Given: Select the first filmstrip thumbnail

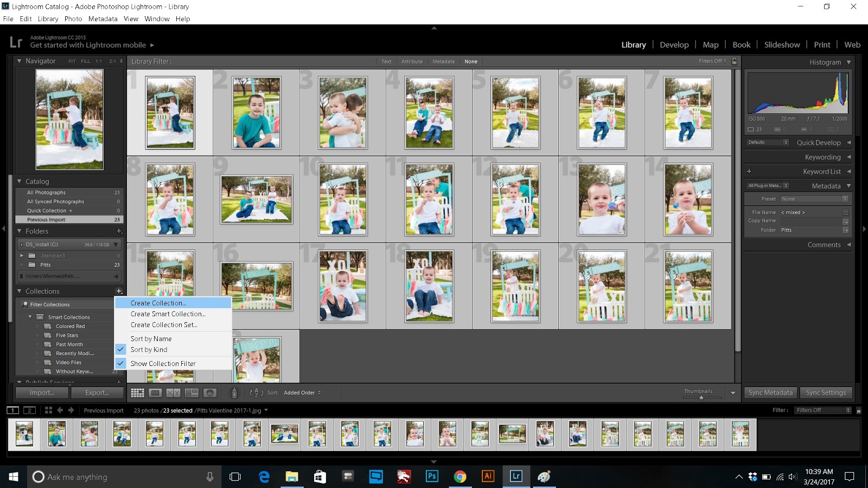Looking at the screenshot, I should pos(24,434).
